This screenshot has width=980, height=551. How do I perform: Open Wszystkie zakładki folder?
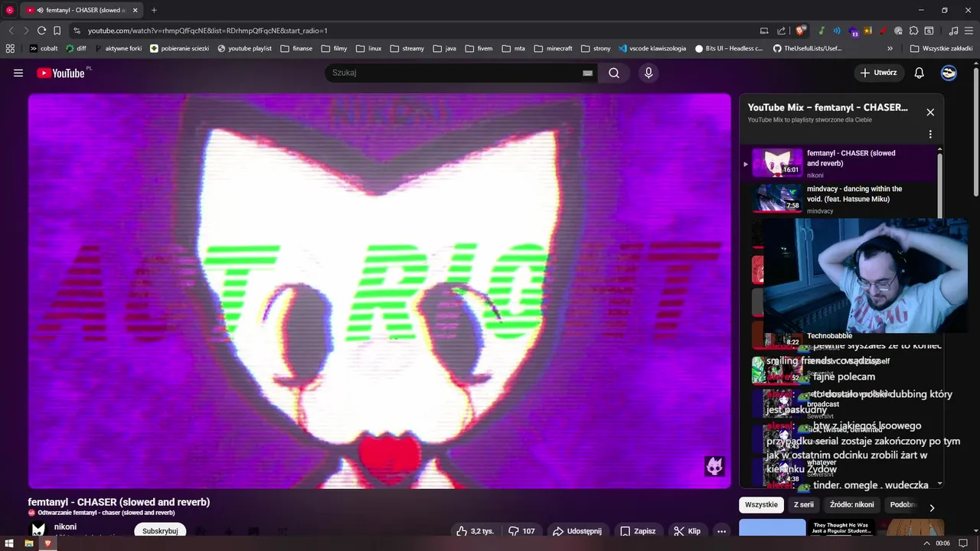pyautogui.click(x=941, y=48)
